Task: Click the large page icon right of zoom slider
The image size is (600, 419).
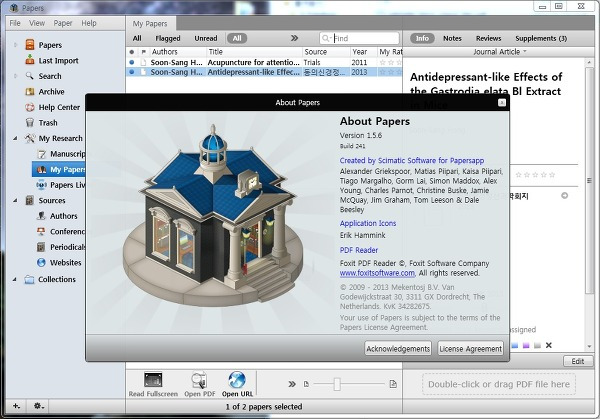Action: pos(393,384)
